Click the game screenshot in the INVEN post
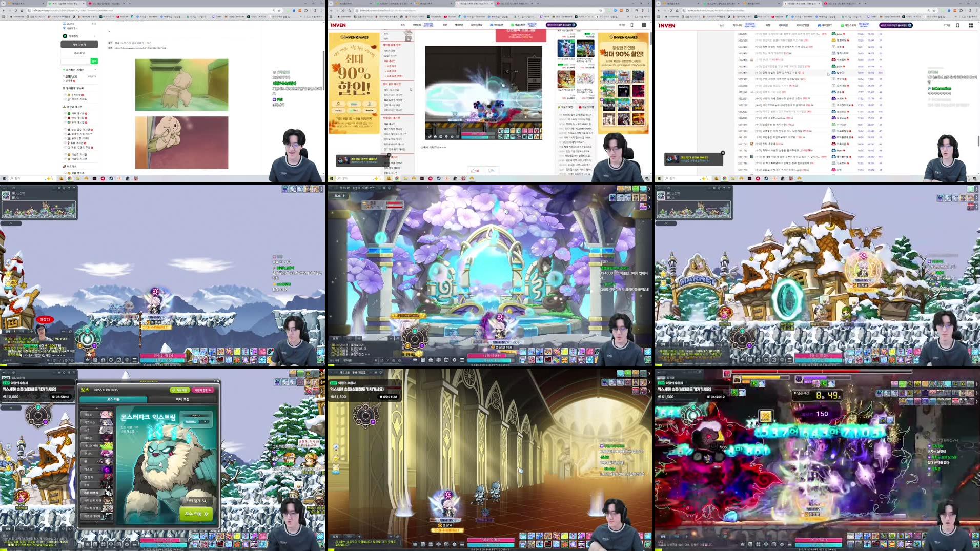 483,92
